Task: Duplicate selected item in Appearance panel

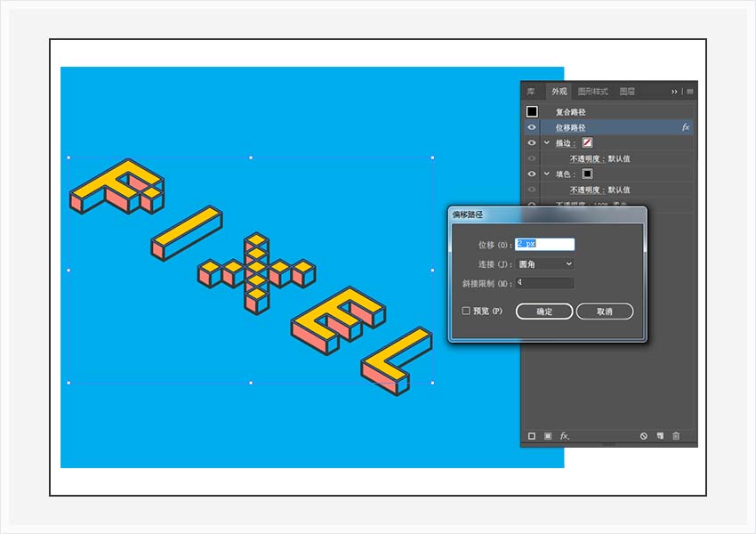Action: (x=660, y=436)
